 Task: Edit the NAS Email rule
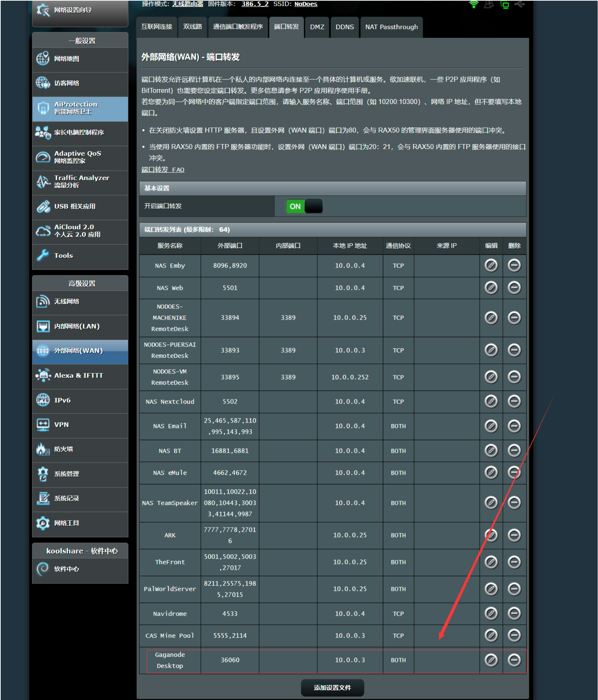point(491,426)
